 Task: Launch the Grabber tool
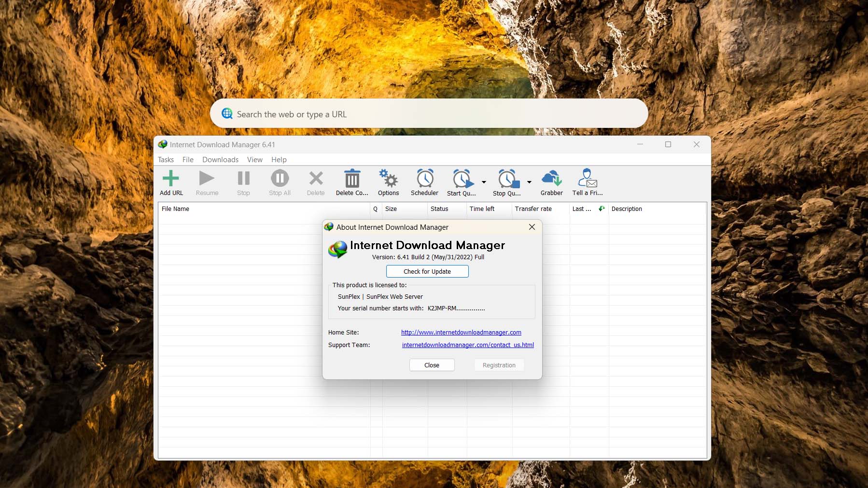coord(551,179)
